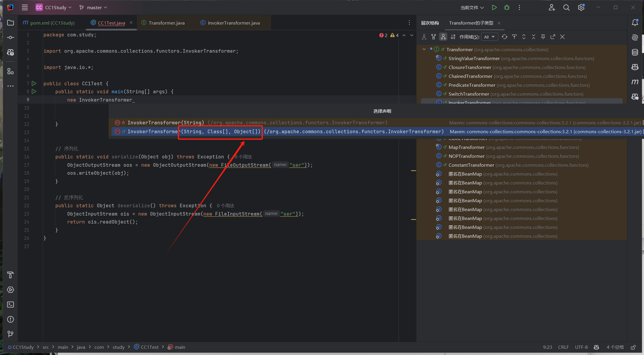Open the Notifications bell panel

pos(635,23)
